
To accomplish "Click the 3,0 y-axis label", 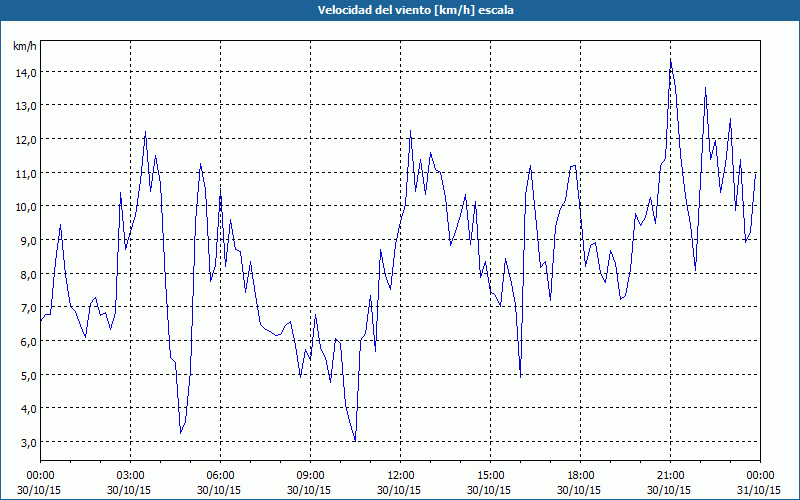I will tap(28, 442).
